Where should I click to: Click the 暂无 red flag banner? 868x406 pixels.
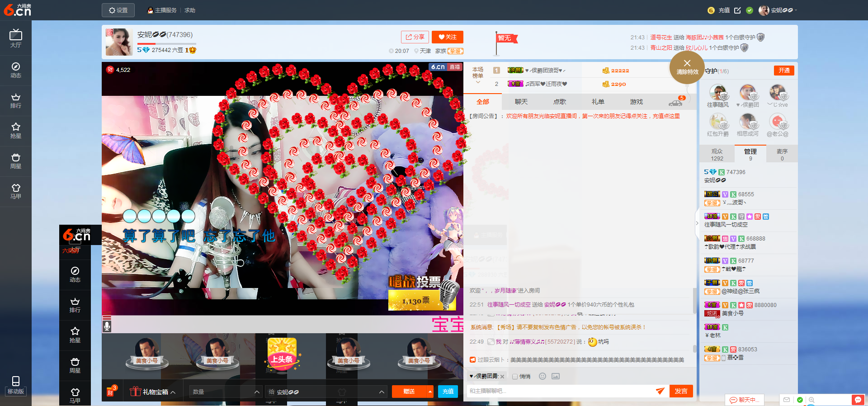coord(506,38)
